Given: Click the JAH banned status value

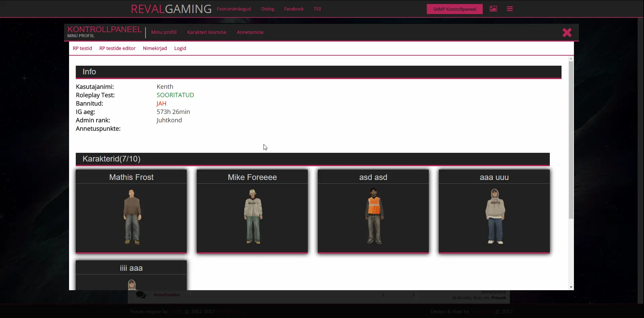Looking at the screenshot, I should 161,103.
